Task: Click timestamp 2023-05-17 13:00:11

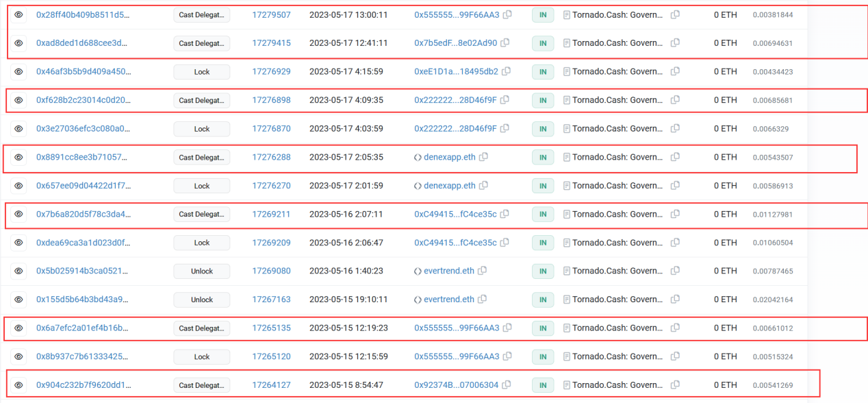Action: [348, 14]
